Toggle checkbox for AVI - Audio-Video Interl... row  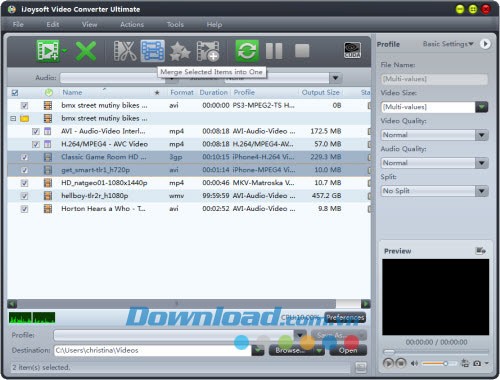[36, 132]
